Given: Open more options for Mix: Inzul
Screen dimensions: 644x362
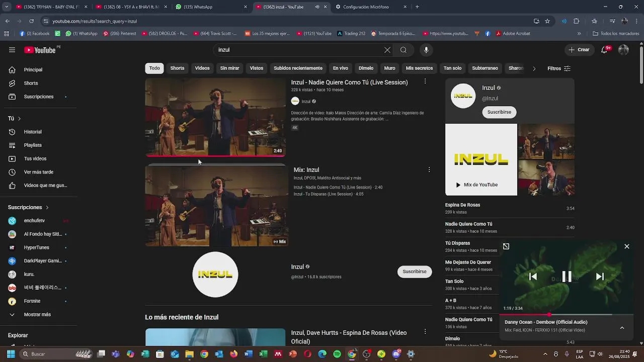Looking at the screenshot, I should 429,170.
